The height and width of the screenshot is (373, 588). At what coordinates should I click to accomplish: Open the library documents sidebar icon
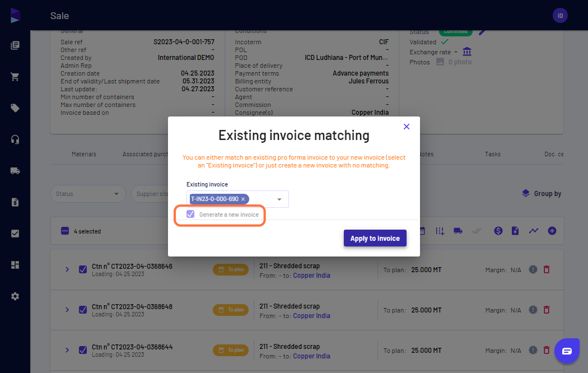[15, 45]
